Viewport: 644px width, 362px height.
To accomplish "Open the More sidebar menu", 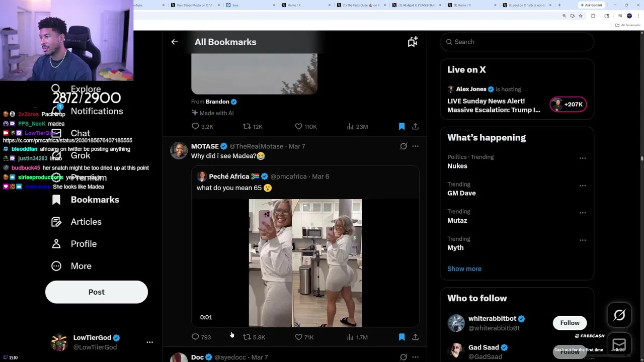I will 71,266.
